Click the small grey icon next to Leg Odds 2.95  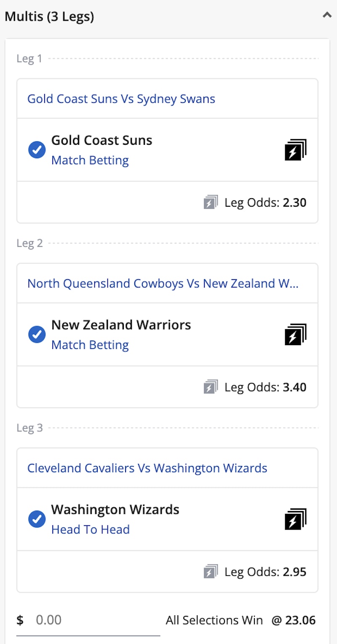pyautogui.click(x=211, y=572)
